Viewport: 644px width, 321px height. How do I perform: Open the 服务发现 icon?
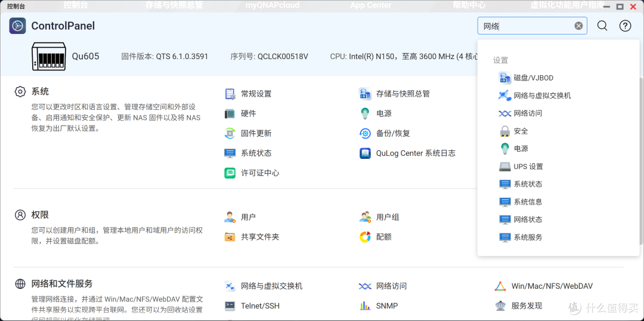(x=500, y=306)
